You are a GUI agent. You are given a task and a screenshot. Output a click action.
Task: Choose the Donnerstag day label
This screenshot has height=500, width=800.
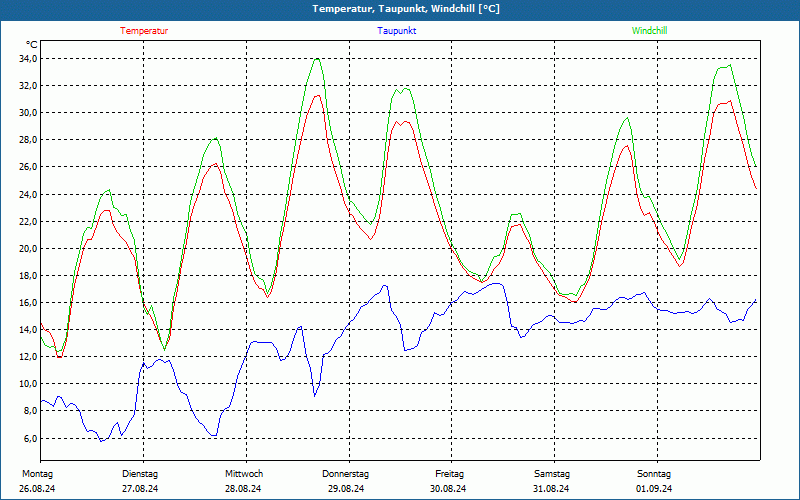click(346, 474)
